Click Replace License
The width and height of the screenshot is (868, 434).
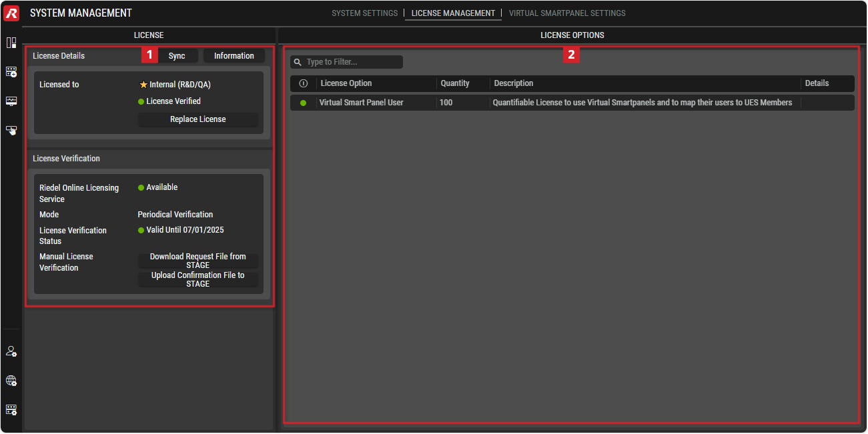click(x=198, y=119)
